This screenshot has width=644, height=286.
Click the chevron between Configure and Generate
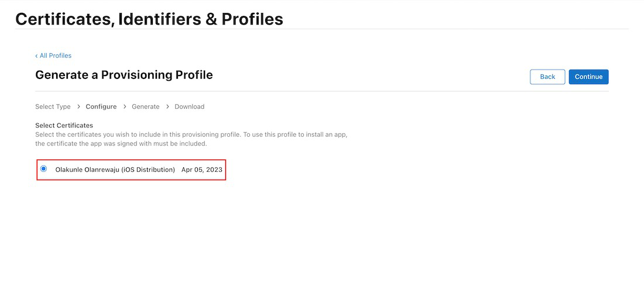tap(124, 106)
